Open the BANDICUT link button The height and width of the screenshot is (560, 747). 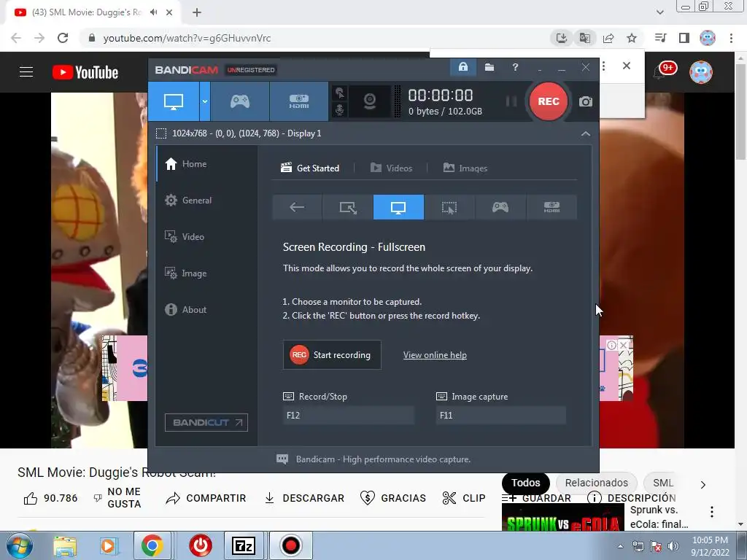(x=206, y=422)
